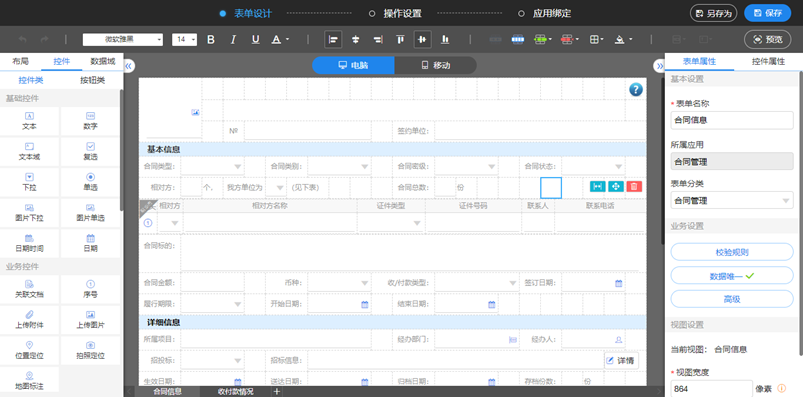Click the teal width-adjust icon
The image size is (803, 397).
click(x=597, y=186)
